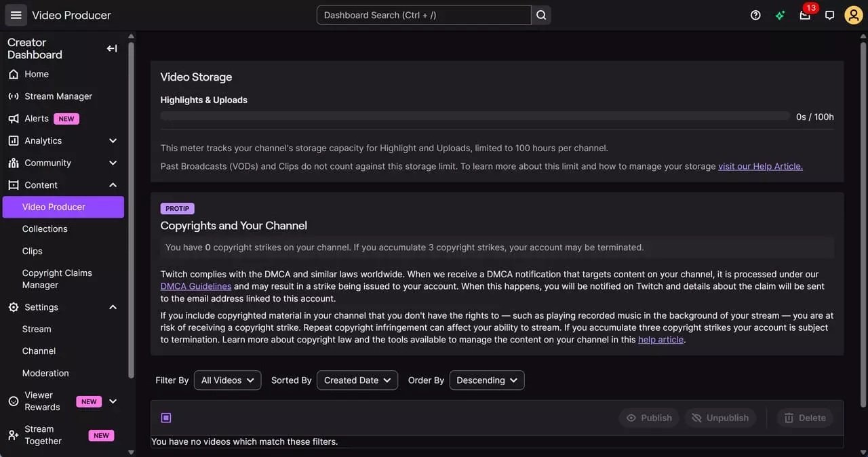Open the hamburger navigation menu
This screenshot has height=457, width=868.
click(16, 15)
